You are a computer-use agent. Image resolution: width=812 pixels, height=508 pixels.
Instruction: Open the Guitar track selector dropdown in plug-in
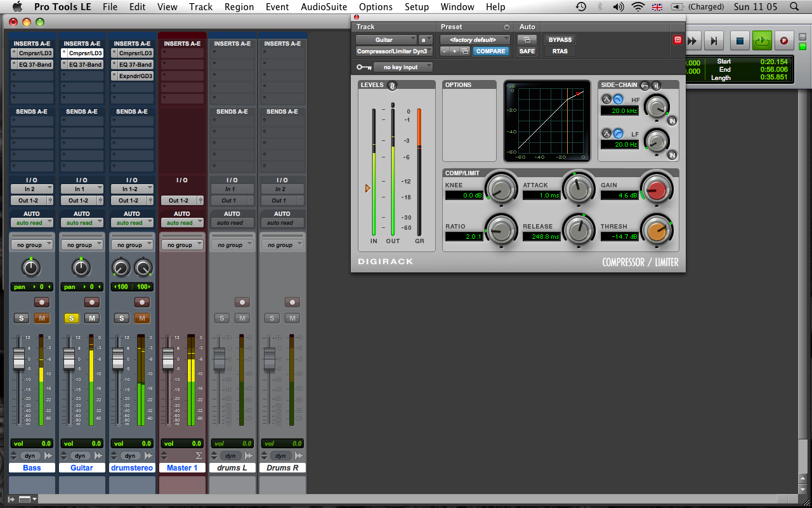tap(386, 40)
